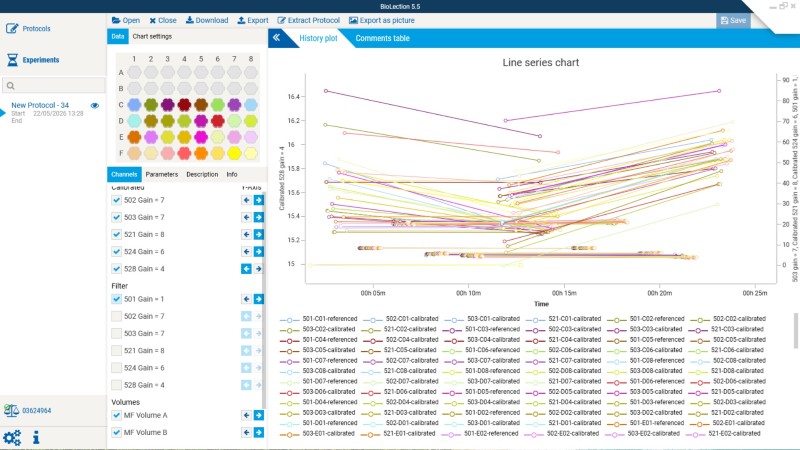
Task: Open the Experiments section
Action: (x=33, y=60)
